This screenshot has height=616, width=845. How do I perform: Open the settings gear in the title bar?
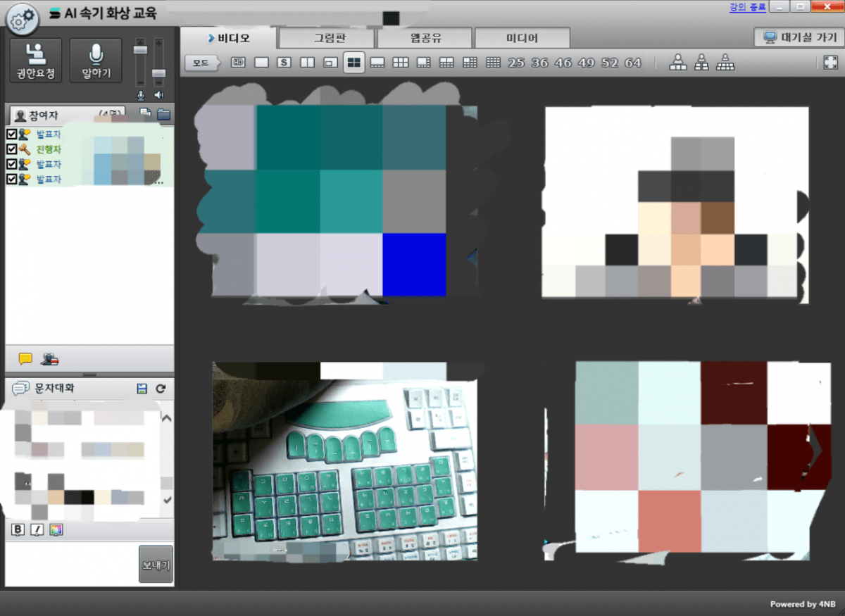coord(22,17)
